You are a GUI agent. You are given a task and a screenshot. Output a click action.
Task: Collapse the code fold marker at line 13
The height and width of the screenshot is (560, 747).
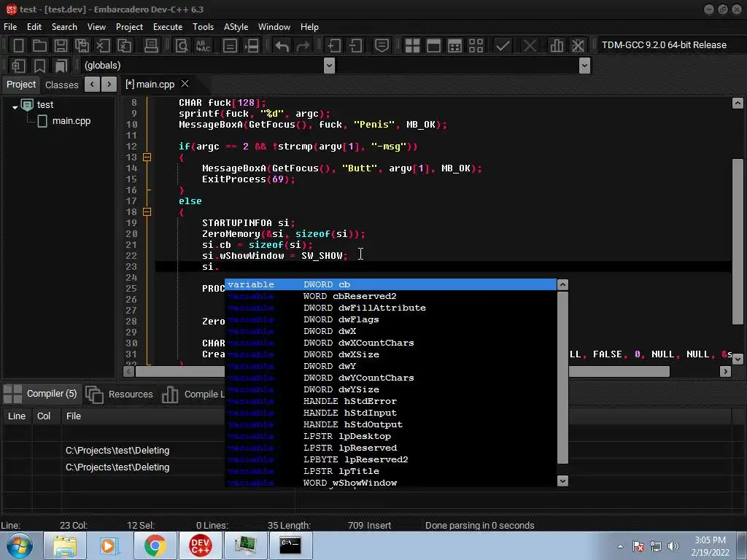pos(147,157)
